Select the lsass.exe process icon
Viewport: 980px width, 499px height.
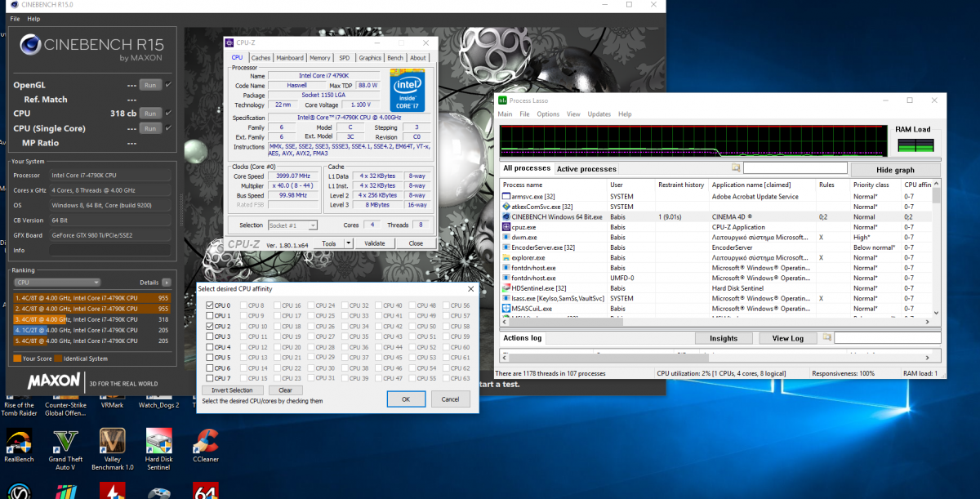click(x=506, y=298)
